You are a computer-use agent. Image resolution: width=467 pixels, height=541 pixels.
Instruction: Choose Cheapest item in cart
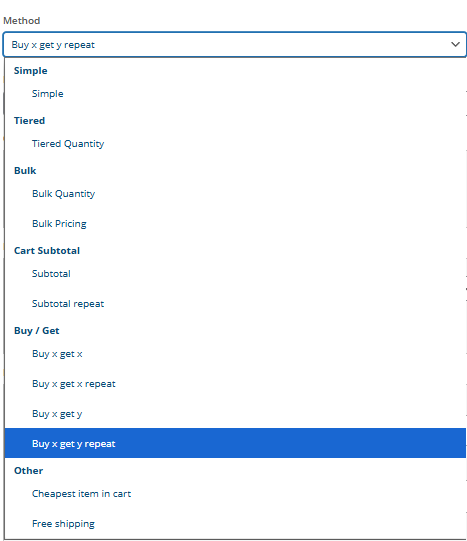point(235,494)
